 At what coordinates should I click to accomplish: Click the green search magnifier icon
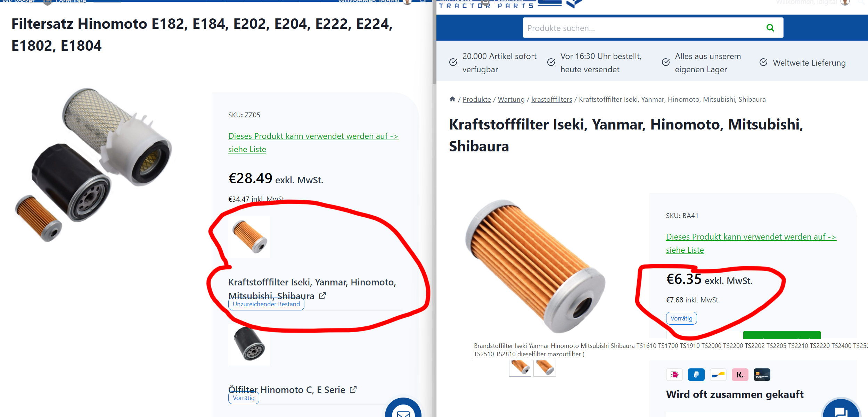pos(770,28)
